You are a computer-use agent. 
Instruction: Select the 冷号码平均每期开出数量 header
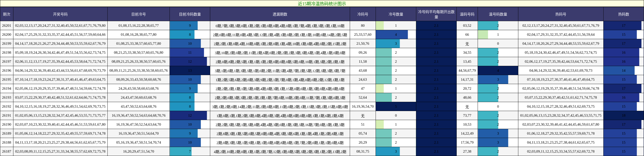tap(436, 14)
